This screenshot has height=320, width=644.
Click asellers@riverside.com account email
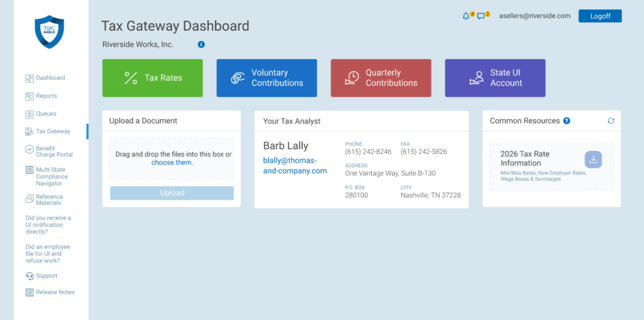click(x=535, y=16)
